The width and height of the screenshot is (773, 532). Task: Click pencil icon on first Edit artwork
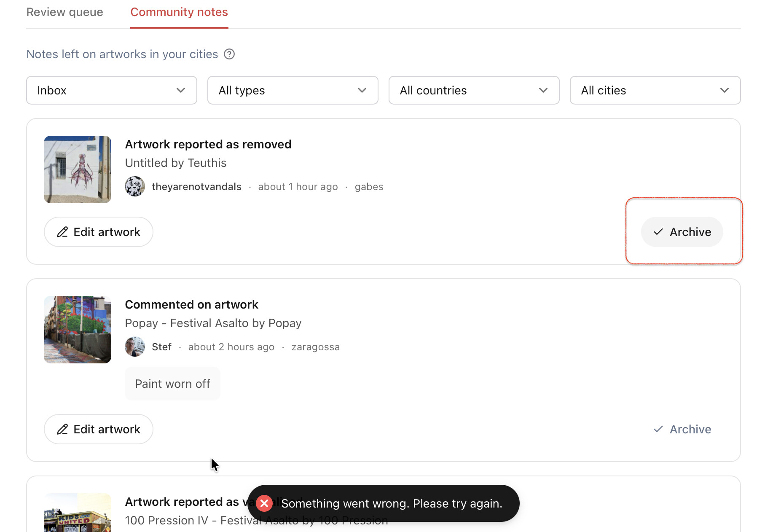coord(62,232)
